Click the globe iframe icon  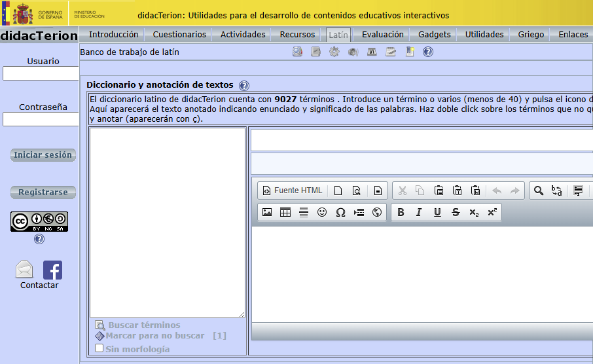tap(377, 212)
